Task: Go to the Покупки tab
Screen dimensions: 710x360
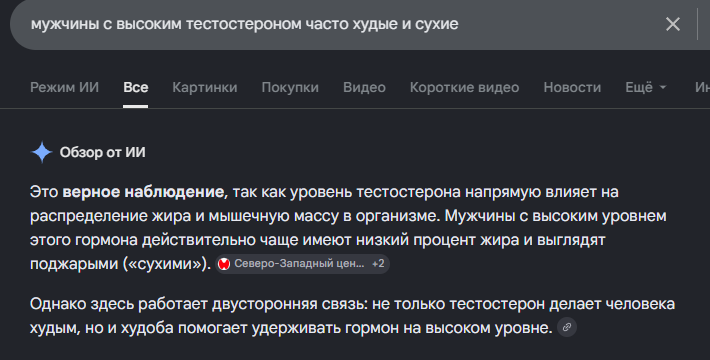Action: 290,87
